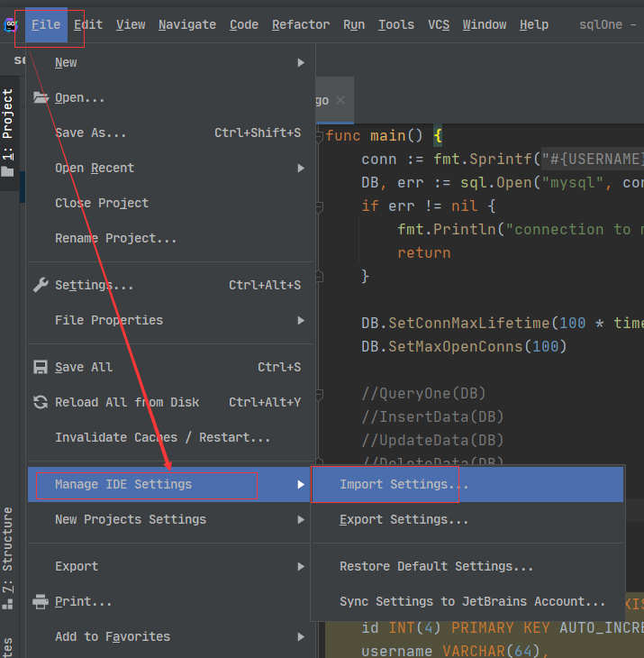Choose Export Settings... in the submenu

click(467, 519)
